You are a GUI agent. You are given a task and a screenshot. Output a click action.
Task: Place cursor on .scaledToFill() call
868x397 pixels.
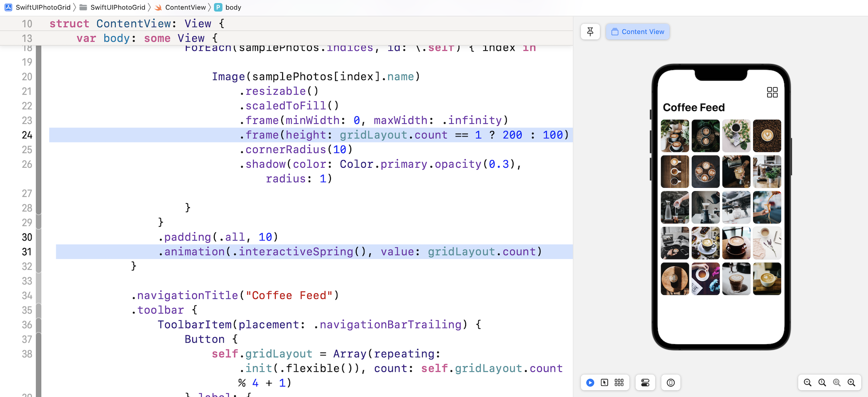pyautogui.click(x=289, y=106)
